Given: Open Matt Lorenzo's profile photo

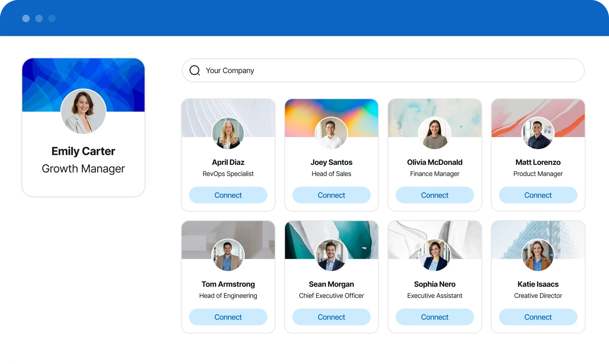Looking at the screenshot, I should [538, 134].
